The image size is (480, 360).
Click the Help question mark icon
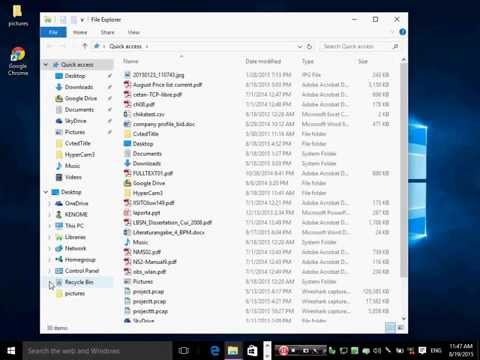403,32
